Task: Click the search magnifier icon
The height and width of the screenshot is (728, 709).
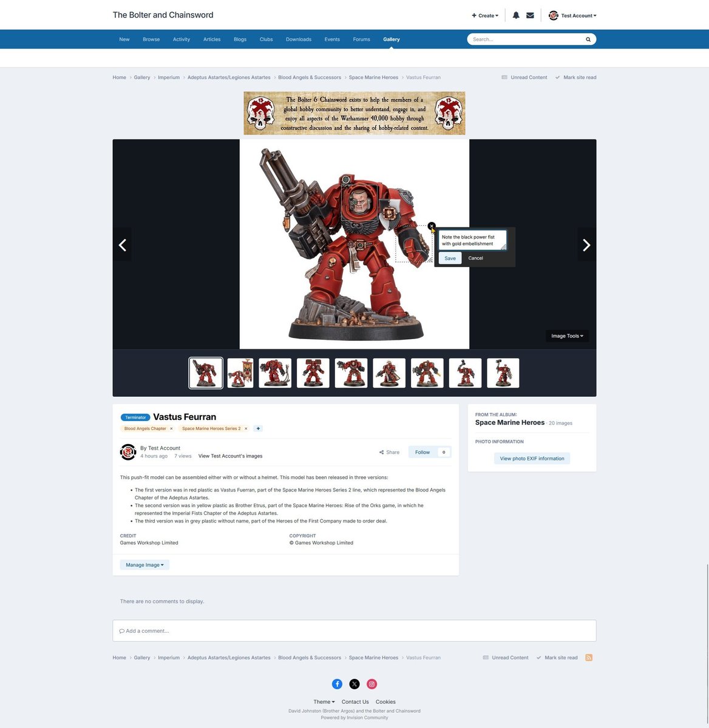Action: coord(588,39)
